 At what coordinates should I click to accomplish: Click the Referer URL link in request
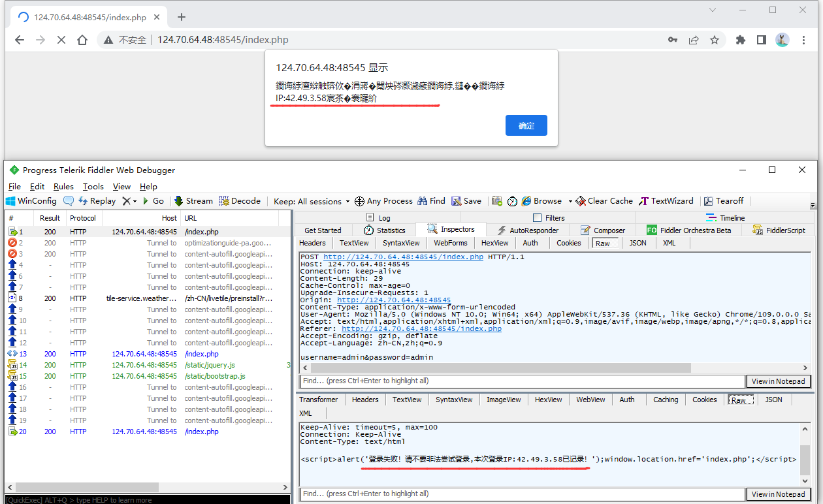[422, 328]
